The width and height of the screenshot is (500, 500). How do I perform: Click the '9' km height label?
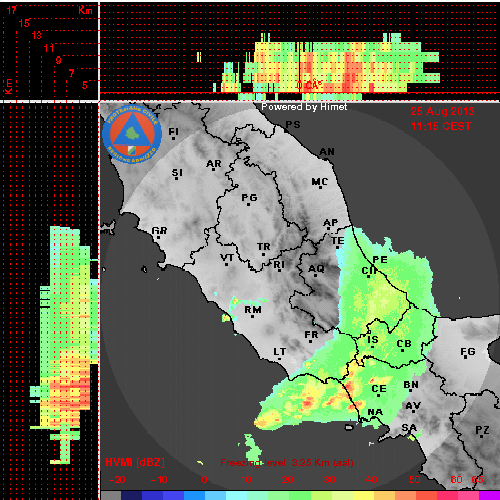(59, 60)
